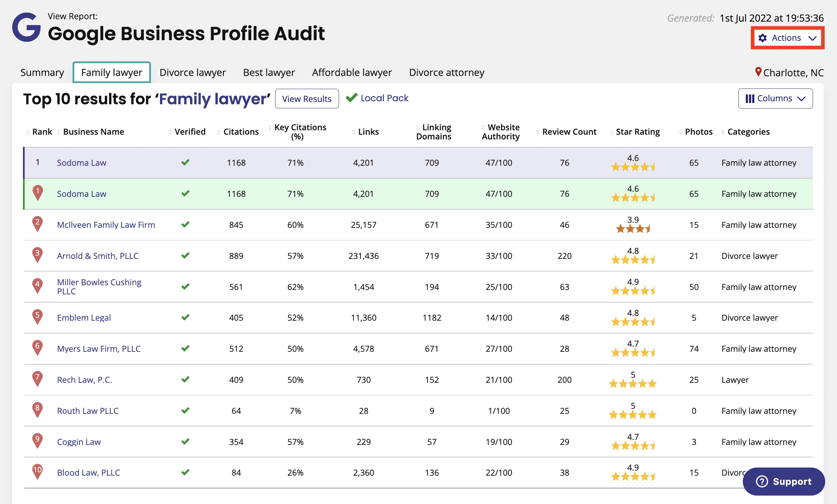
Task: Click verified checkmark for Emblem Legal
Action: click(x=185, y=317)
